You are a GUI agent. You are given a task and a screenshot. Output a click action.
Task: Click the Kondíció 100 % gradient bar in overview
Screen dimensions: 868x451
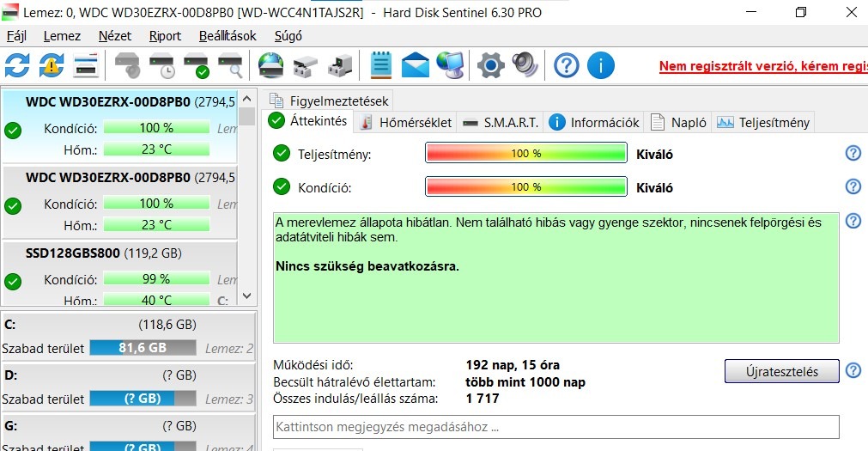526,186
